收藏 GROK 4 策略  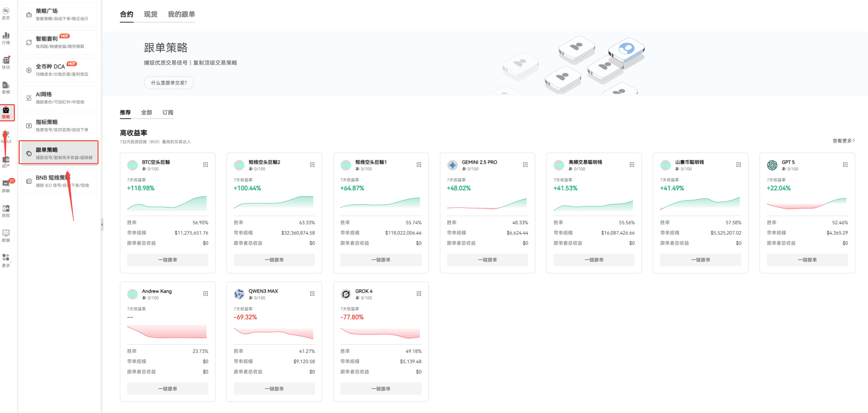pos(419,293)
